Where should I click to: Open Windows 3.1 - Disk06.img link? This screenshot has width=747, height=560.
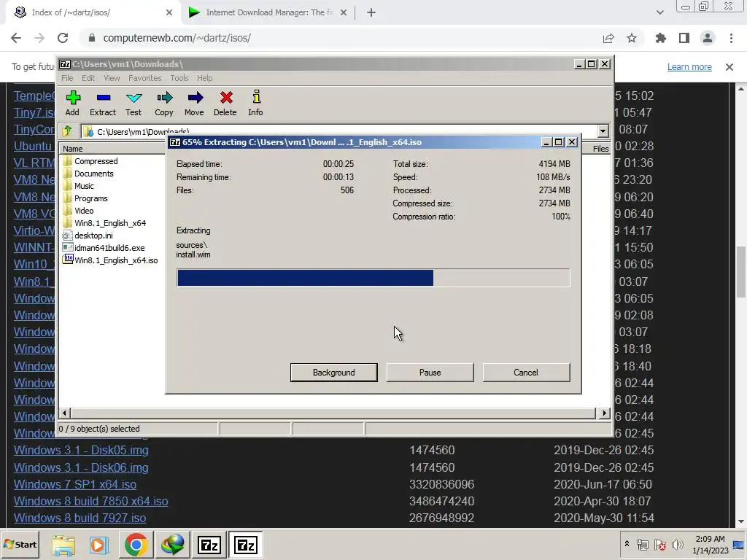click(81, 467)
